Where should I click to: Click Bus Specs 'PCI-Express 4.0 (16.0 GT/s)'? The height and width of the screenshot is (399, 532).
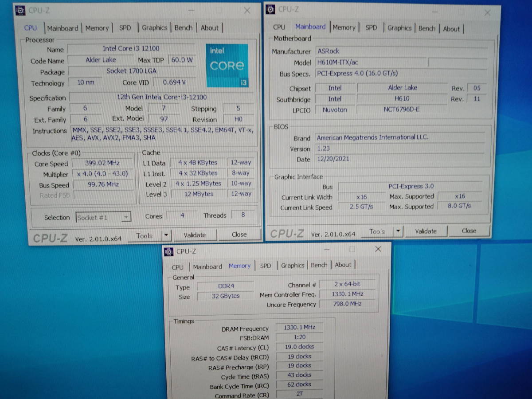pyautogui.click(x=401, y=74)
